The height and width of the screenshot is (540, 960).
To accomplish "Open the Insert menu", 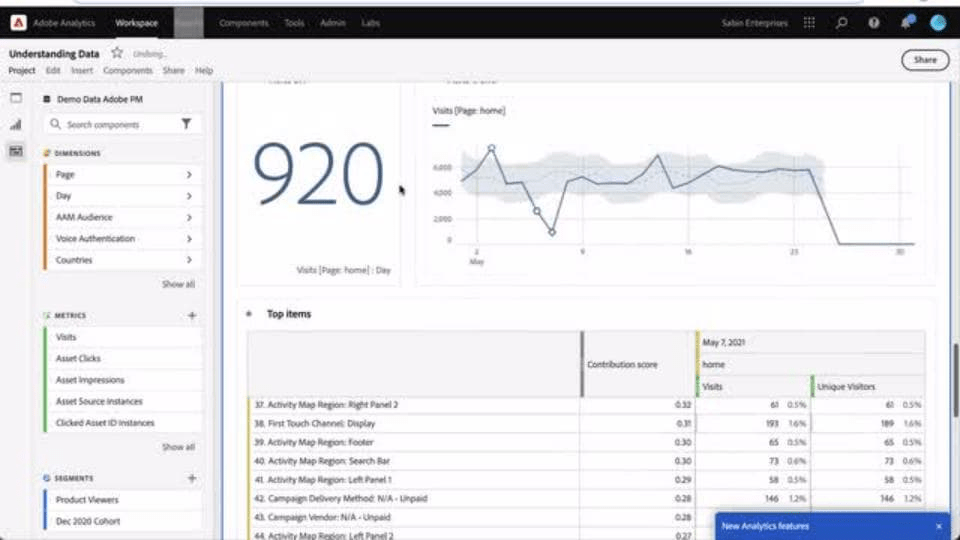I will pos(80,71).
